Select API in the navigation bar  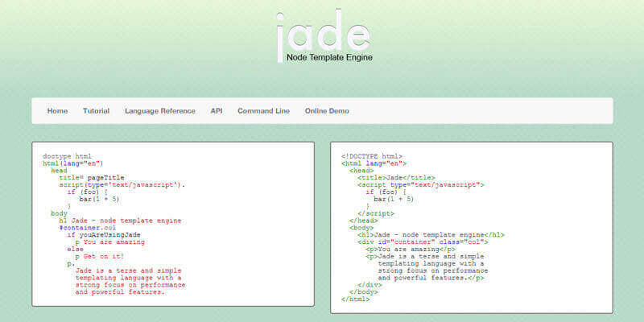(x=217, y=111)
